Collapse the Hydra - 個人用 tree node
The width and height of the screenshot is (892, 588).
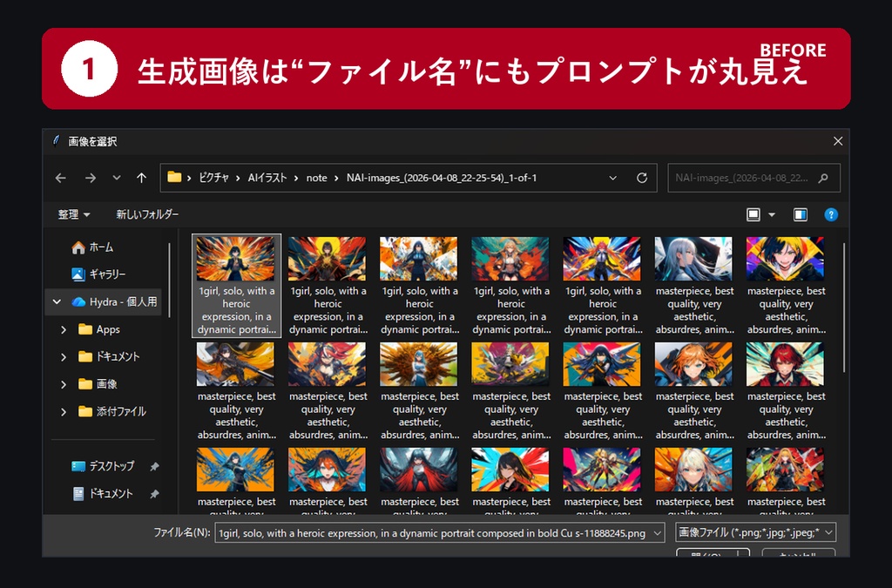(x=57, y=302)
